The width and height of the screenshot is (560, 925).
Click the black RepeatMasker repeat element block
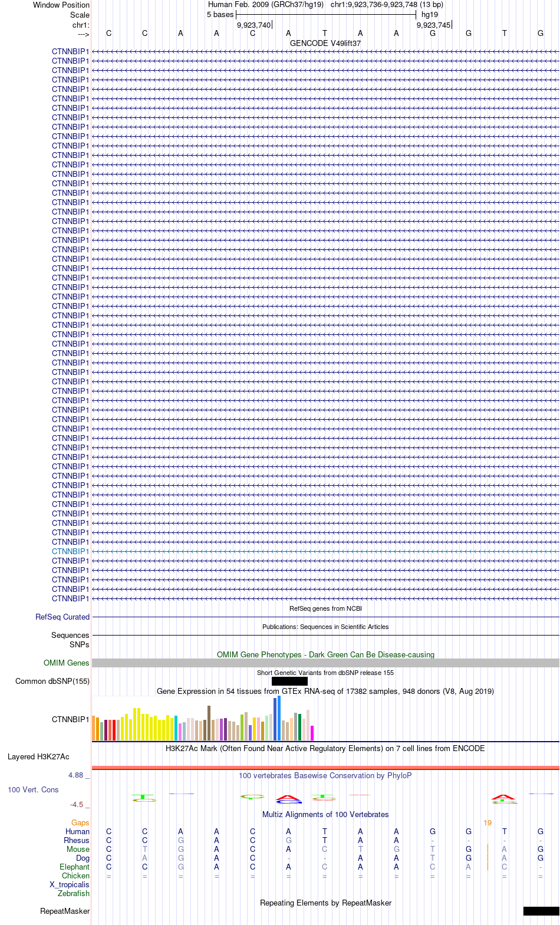(541, 911)
